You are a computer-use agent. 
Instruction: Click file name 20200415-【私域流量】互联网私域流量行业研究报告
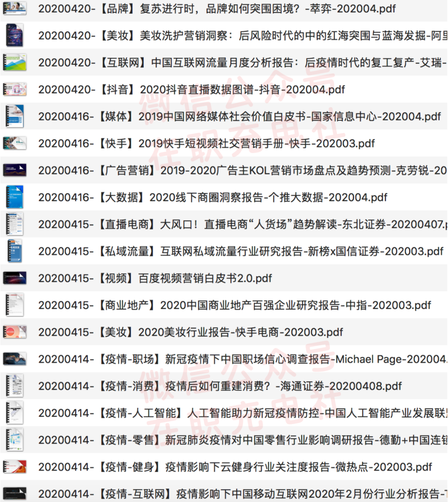(x=241, y=251)
